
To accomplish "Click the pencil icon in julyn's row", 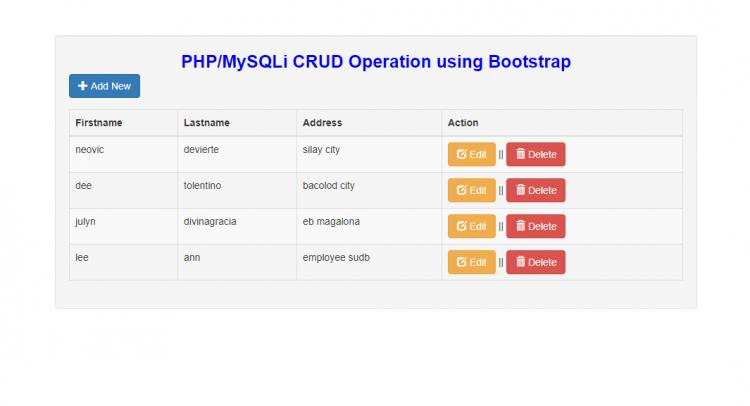I will (x=462, y=226).
